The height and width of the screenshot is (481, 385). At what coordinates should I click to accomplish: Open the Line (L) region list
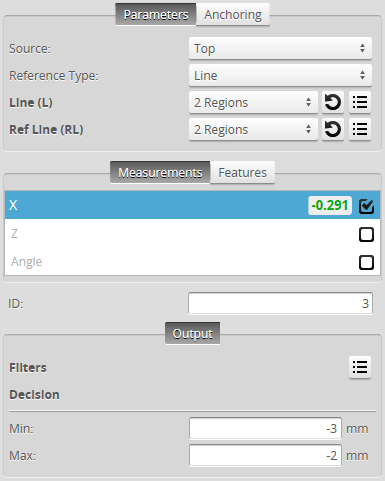coord(360,102)
